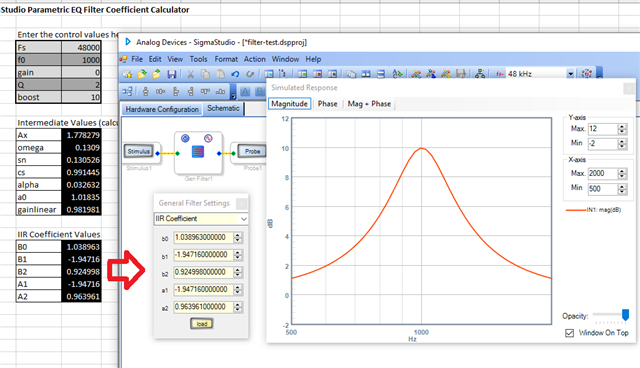The height and width of the screenshot is (368, 640).
Task: Click the Cut scissors icon
Action: pyautogui.click(x=190, y=74)
